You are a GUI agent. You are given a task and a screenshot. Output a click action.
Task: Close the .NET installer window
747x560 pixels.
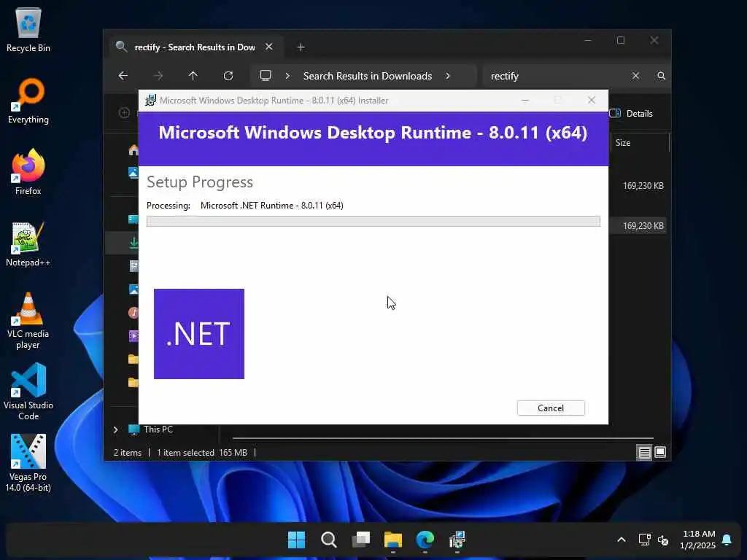click(x=592, y=100)
